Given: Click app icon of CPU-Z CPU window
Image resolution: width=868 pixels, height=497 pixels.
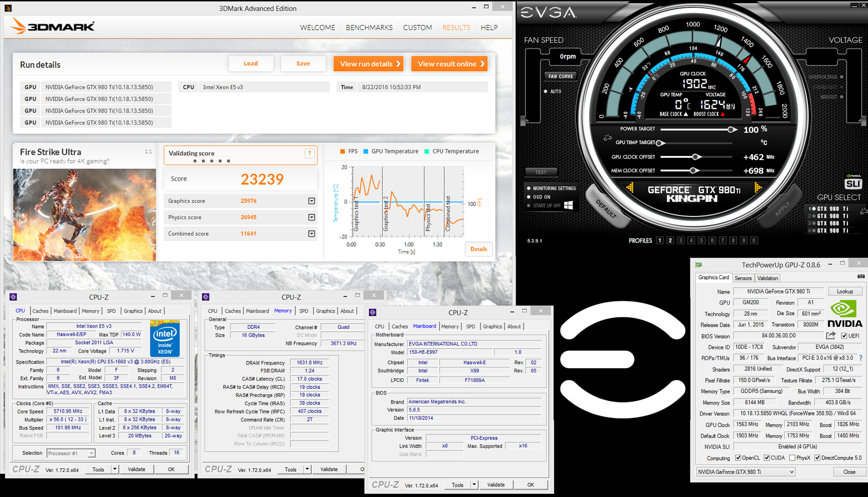Looking at the screenshot, I should tap(13, 297).
